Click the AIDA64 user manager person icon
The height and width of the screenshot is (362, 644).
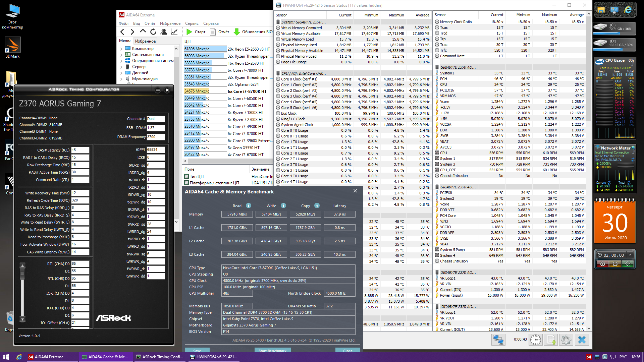(164, 32)
